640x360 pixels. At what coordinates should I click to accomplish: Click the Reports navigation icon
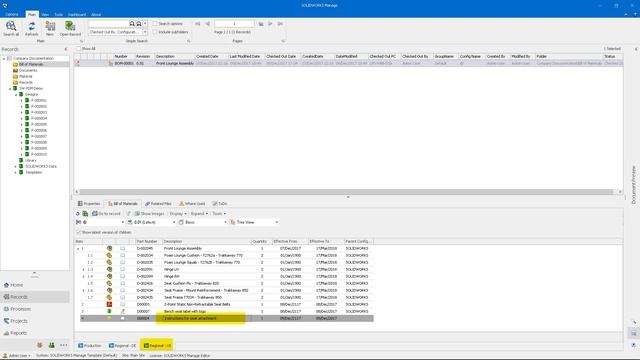[6, 333]
